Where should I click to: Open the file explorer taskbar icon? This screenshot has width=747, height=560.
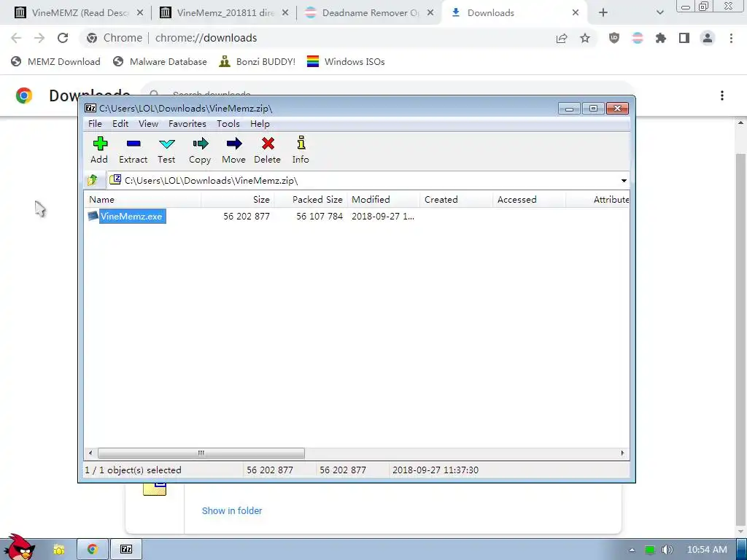[x=58, y=550]
